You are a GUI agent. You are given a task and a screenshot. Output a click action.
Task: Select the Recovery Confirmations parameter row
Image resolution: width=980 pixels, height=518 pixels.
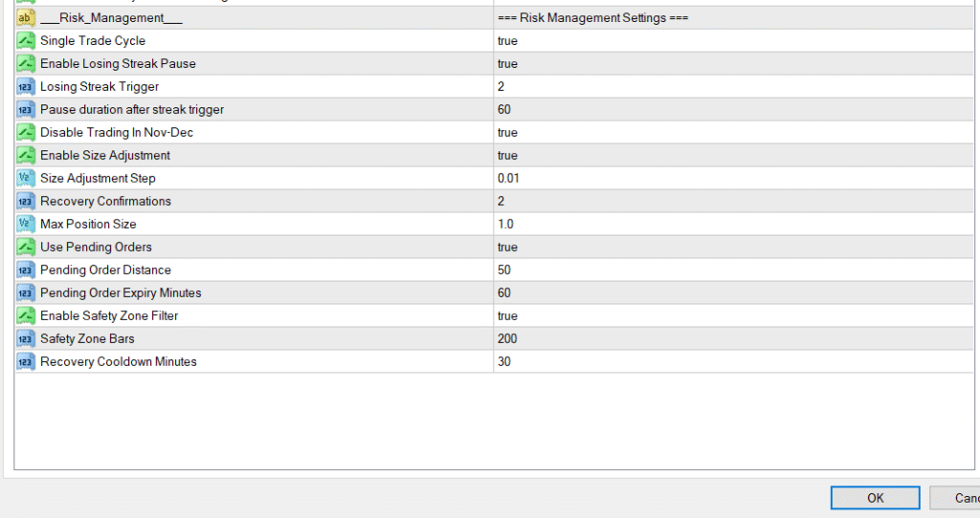pos(105,201)
